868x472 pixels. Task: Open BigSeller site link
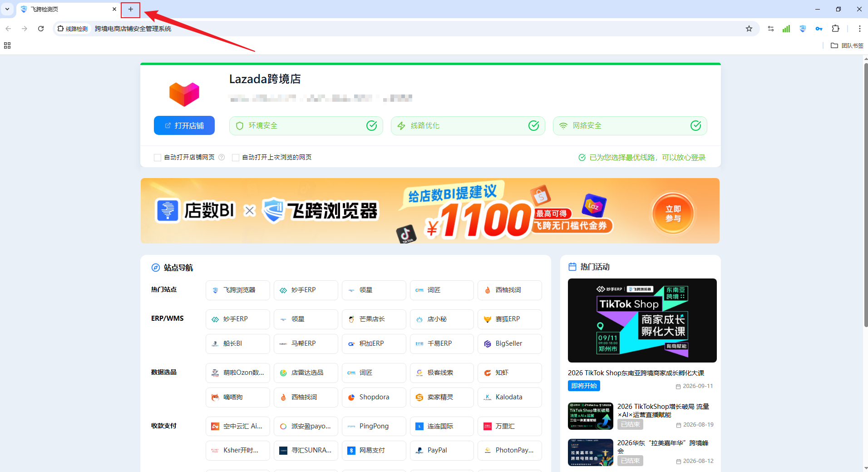click(x=510, y=344)
